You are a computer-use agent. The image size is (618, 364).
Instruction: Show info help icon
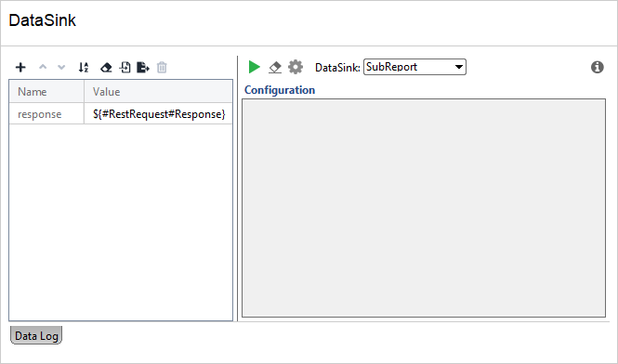pos(598,67)
